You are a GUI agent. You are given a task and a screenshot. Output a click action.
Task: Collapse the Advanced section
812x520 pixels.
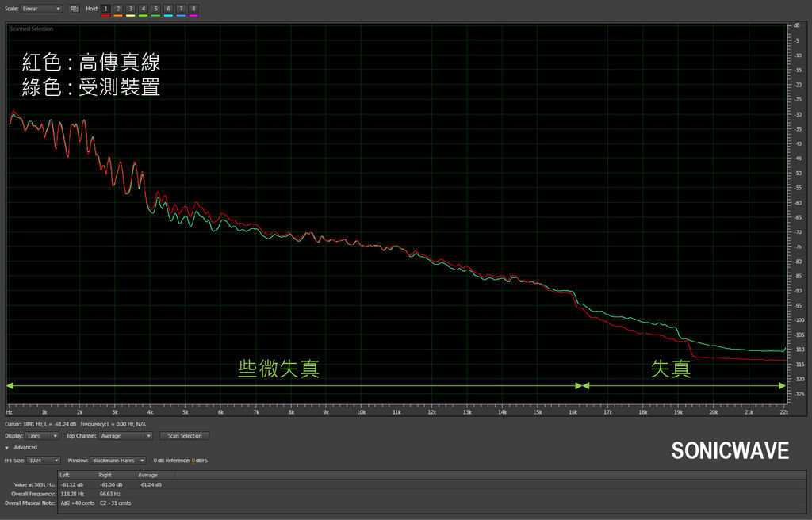7,448
